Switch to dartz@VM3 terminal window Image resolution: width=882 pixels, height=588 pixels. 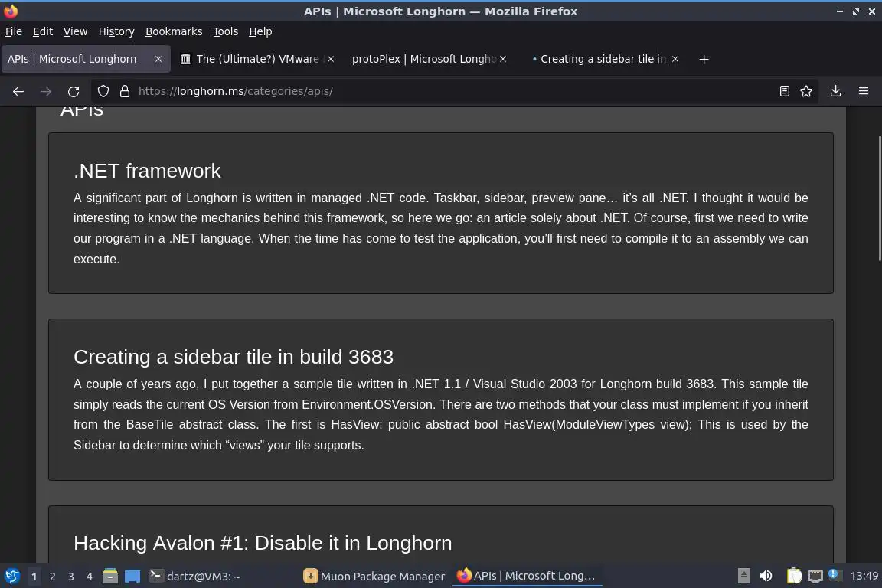(x=194, y=577)
